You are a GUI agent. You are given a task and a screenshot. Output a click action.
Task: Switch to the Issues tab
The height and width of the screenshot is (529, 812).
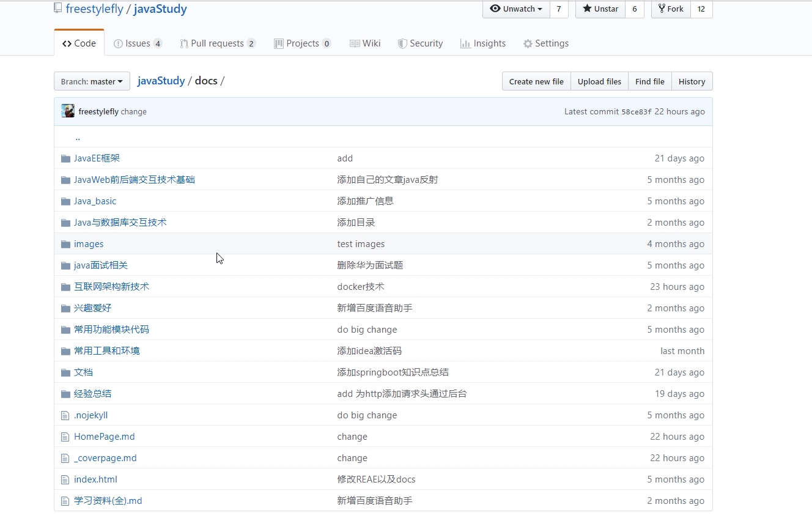pos(138,43)
